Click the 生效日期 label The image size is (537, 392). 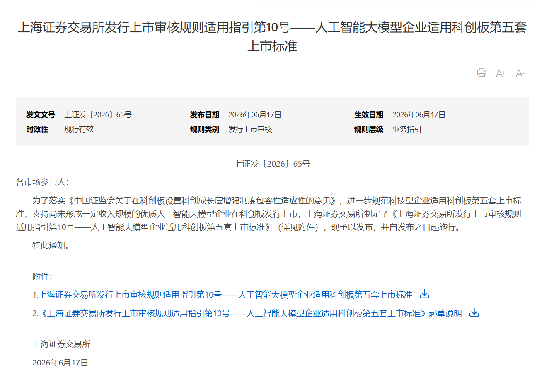pyautogui.click(x=369, y=115)
